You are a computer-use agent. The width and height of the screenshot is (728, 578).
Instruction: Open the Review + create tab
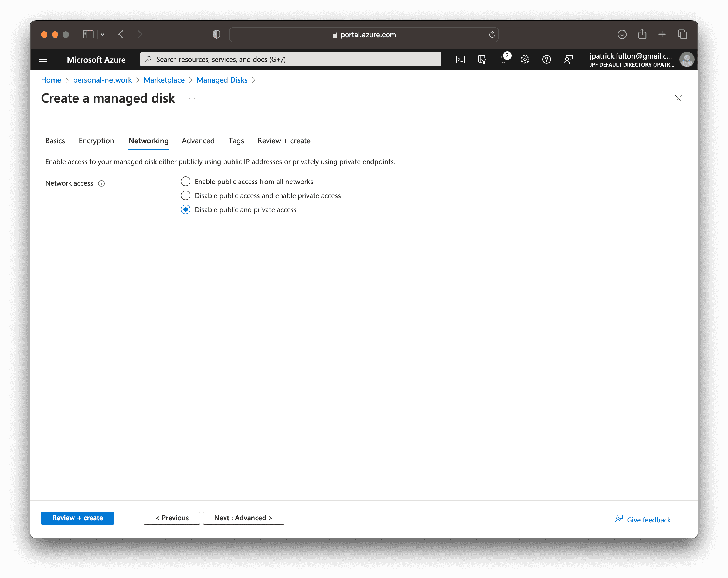click(x=284, y=141)
